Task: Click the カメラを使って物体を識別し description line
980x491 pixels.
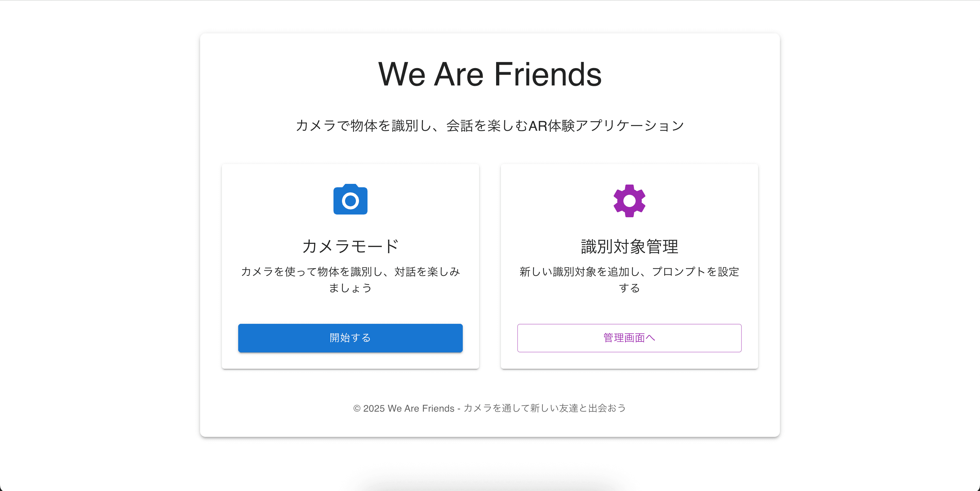Action: coord(312,272)
